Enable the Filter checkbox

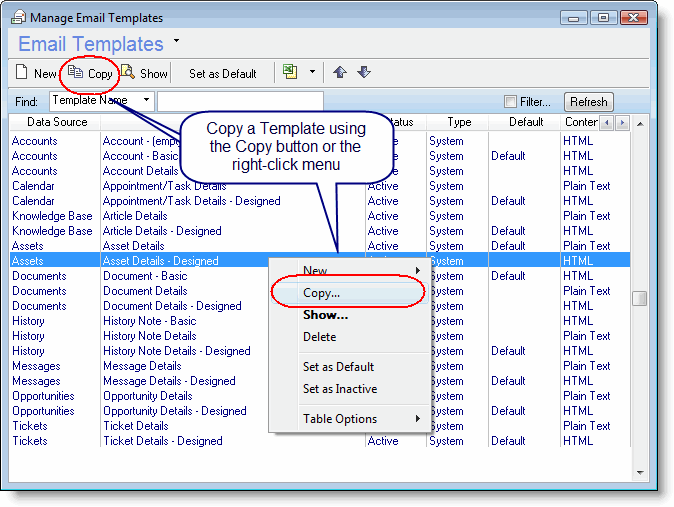click(511, 102)
